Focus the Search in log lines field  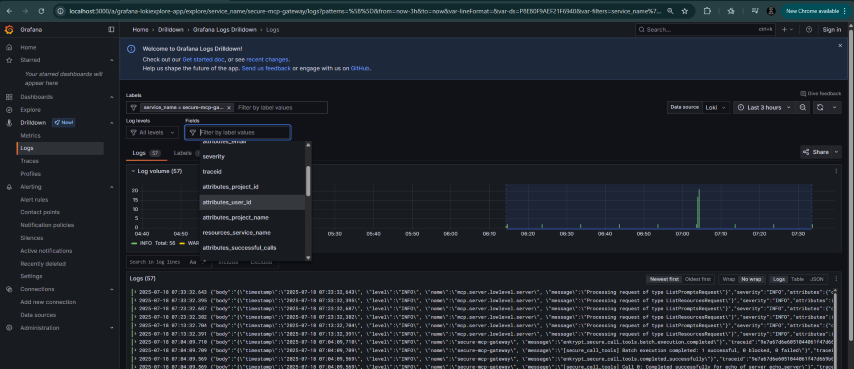point(156,262)
